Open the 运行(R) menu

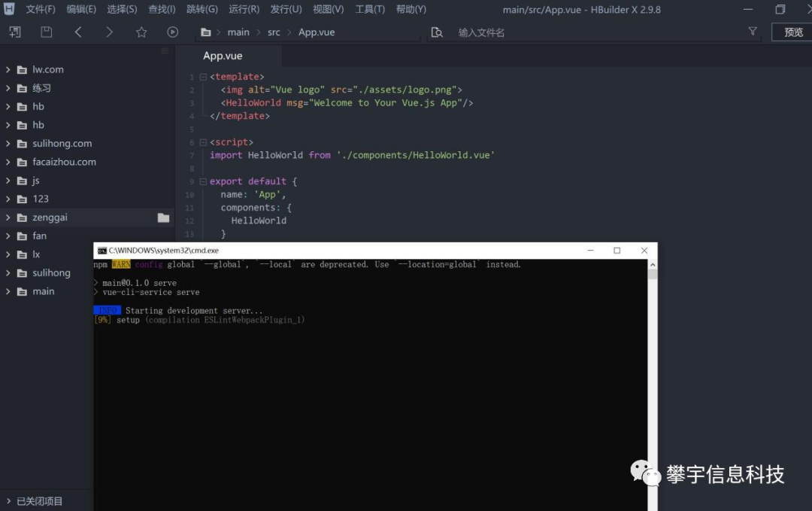pos(244,9)
